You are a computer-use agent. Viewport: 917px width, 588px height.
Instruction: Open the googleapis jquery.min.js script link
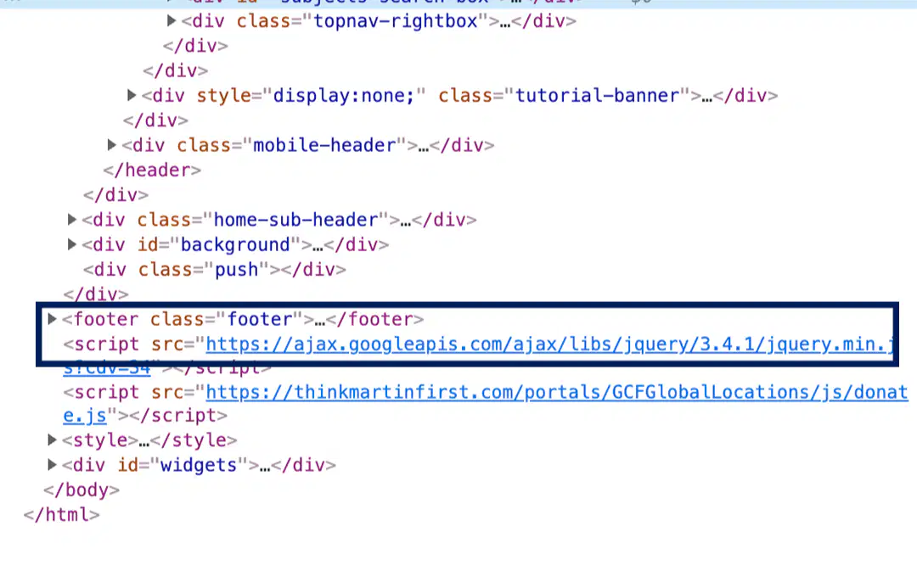(x=549, y=344)
